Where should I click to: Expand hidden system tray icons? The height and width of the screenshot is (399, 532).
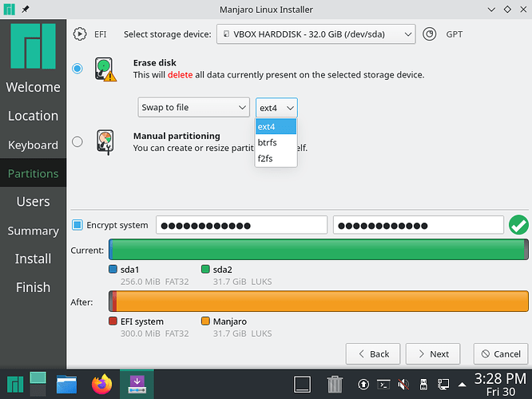click(x=463, y=385)
